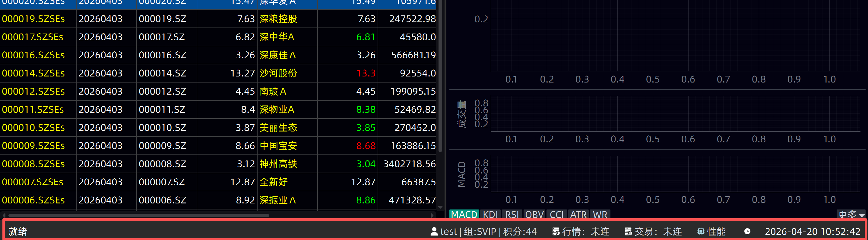The image size is (868, 240).
Task: Switch to the RSI indicator tab
Action: [x=512, y=214]
